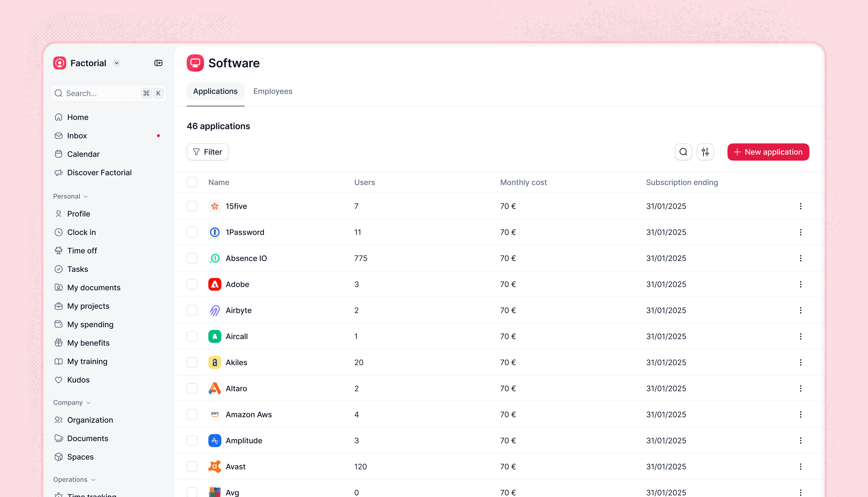Switch to the Employees tab
Screen dimensions: 868x497
pos(273,92)
